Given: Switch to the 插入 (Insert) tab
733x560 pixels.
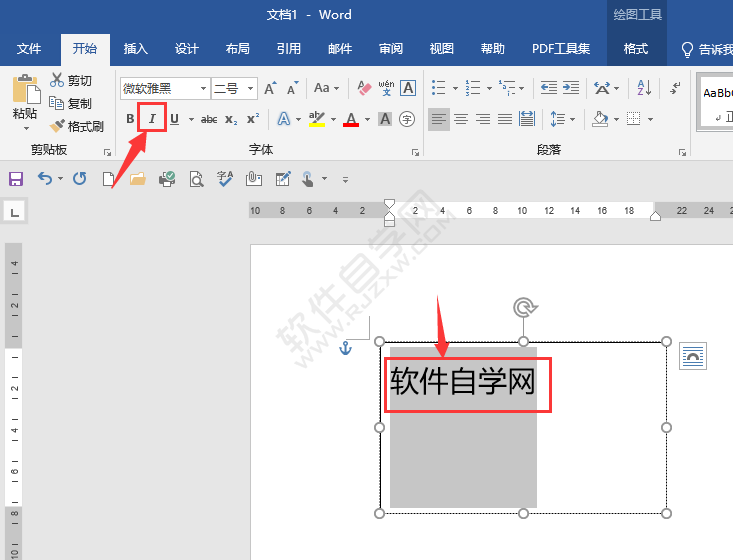Looking at the screenshot, I should 136,49.
